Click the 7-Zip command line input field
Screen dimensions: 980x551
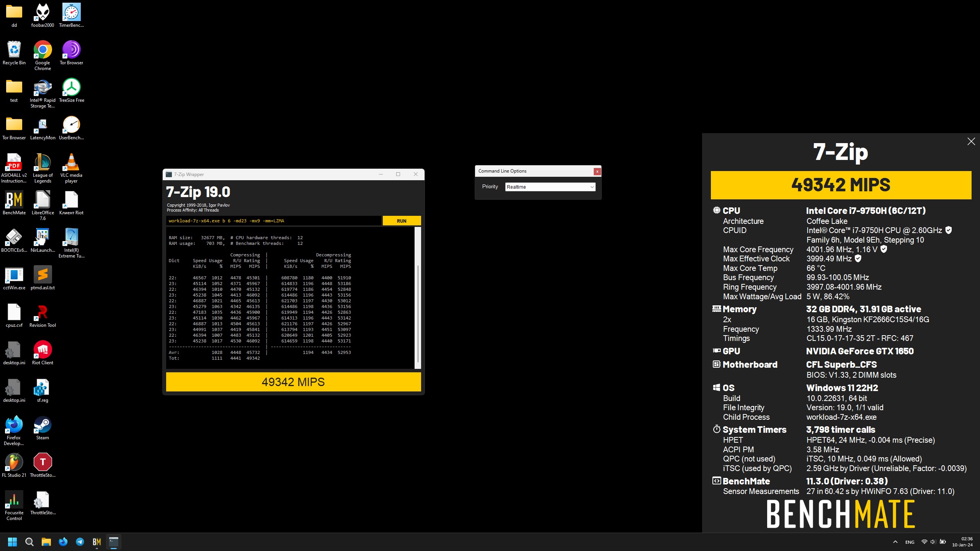pos(274,221)
